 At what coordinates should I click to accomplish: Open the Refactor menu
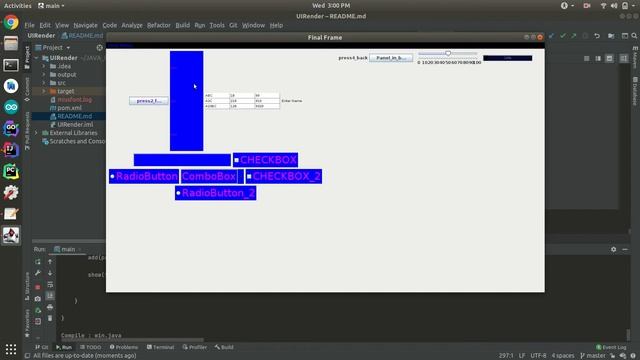coord(159,25)
